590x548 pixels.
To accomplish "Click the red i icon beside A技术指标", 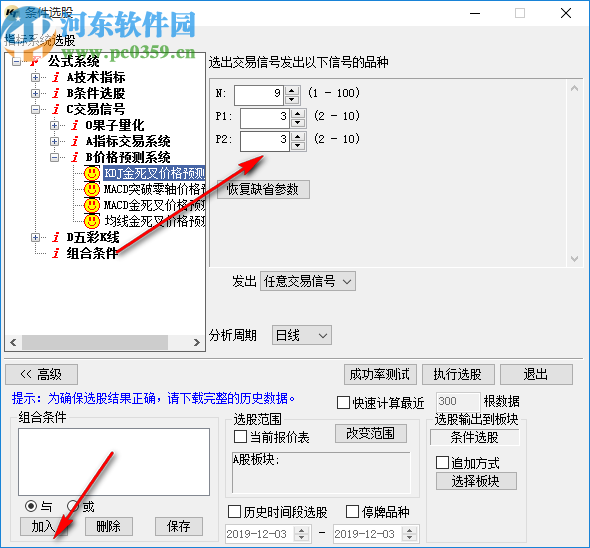I will pyautogui.click(x=56, y=77).
